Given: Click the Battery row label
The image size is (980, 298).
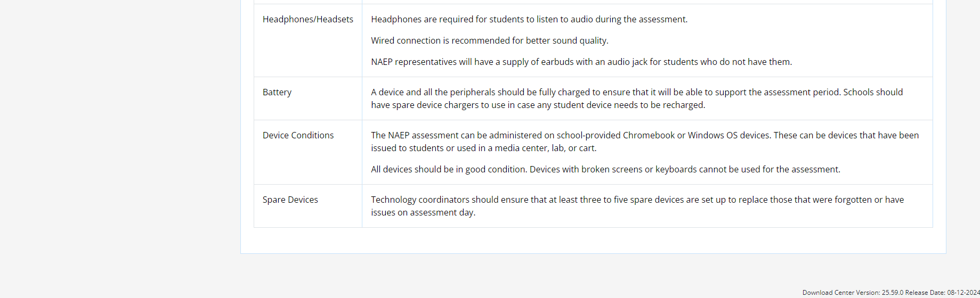Looking at the screenshot, I should point(277,92).
